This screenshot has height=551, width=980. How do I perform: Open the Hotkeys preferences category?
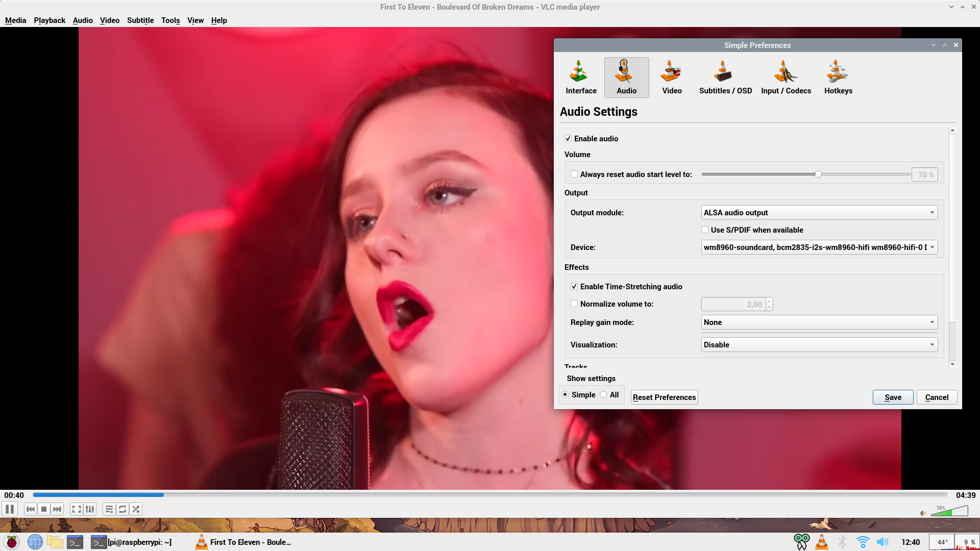point(838,78)
